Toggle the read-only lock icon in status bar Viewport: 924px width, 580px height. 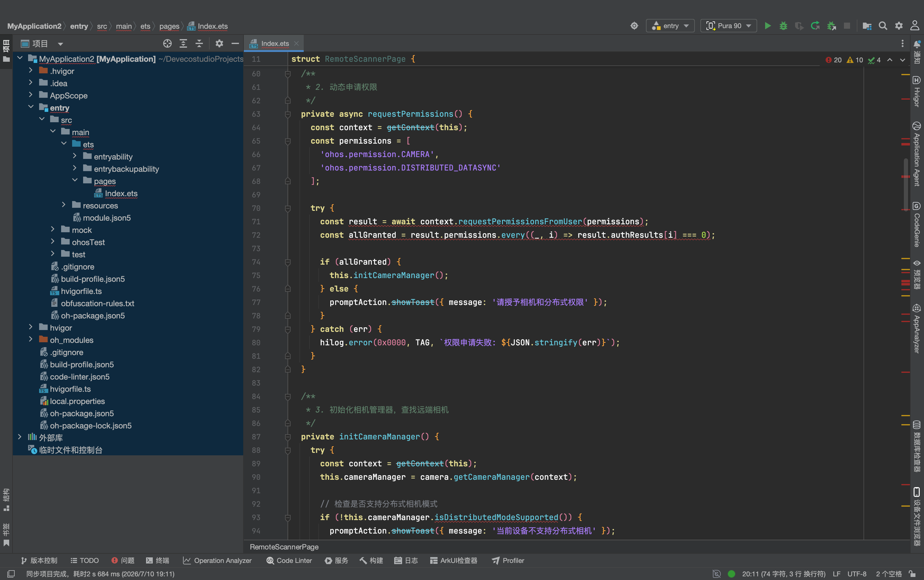913,574
